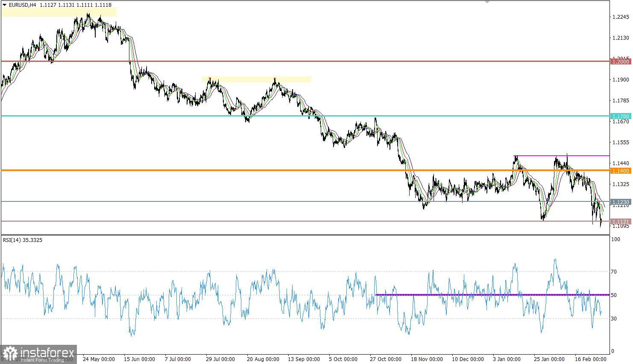Image resolution: width=633 pixels, height=364 pixels.
Task: Click the 1.1555 price axis label
Action: coord(621,143)
